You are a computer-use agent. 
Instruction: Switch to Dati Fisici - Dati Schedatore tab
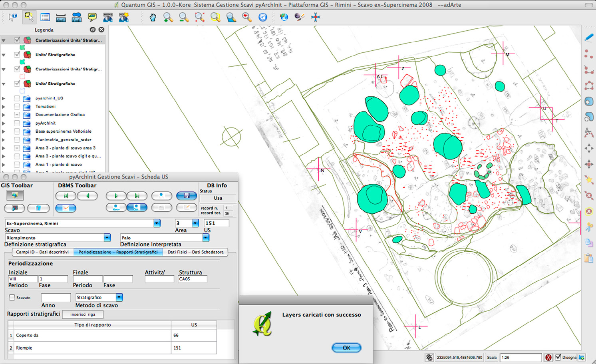(x=195, y=252)
